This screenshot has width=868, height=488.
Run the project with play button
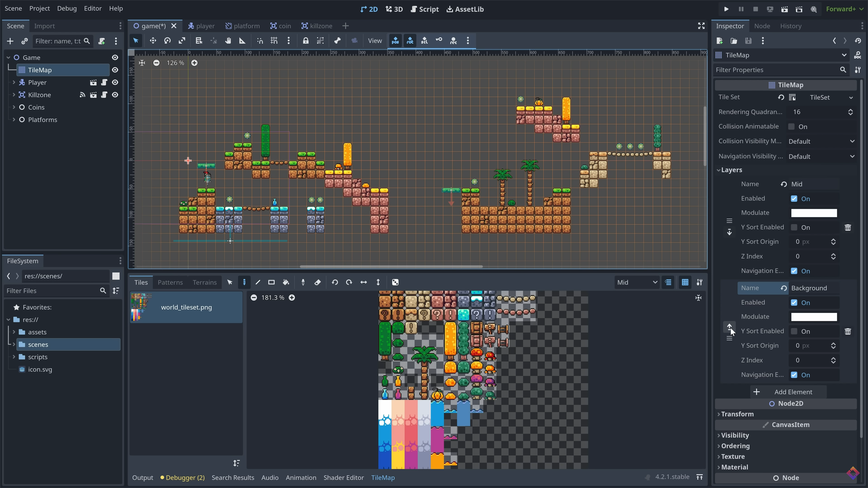[x=726, y=9]
